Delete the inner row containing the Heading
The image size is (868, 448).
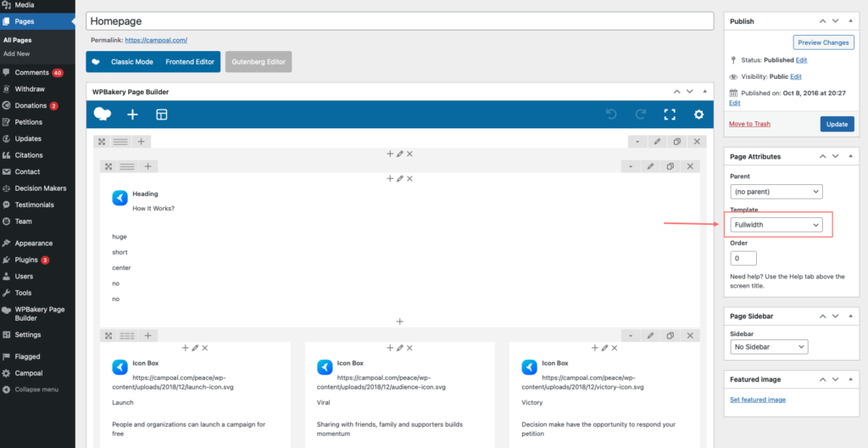pyautogui.click(x=690, y=165)
